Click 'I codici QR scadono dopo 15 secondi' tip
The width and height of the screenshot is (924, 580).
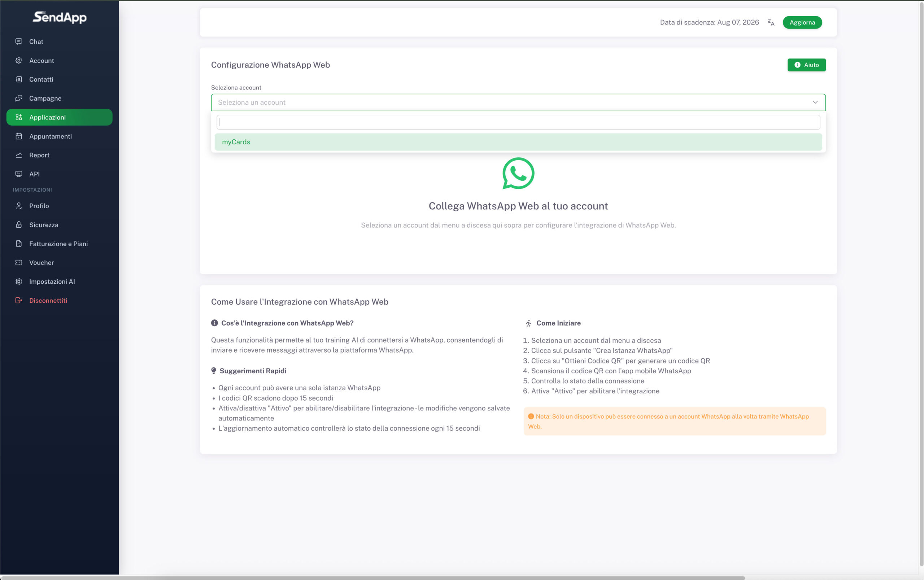[275, 398]
